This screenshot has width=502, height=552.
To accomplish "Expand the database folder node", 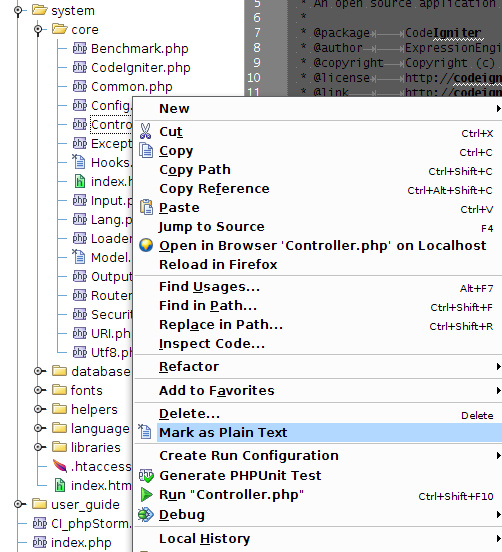I will [38, 371].
